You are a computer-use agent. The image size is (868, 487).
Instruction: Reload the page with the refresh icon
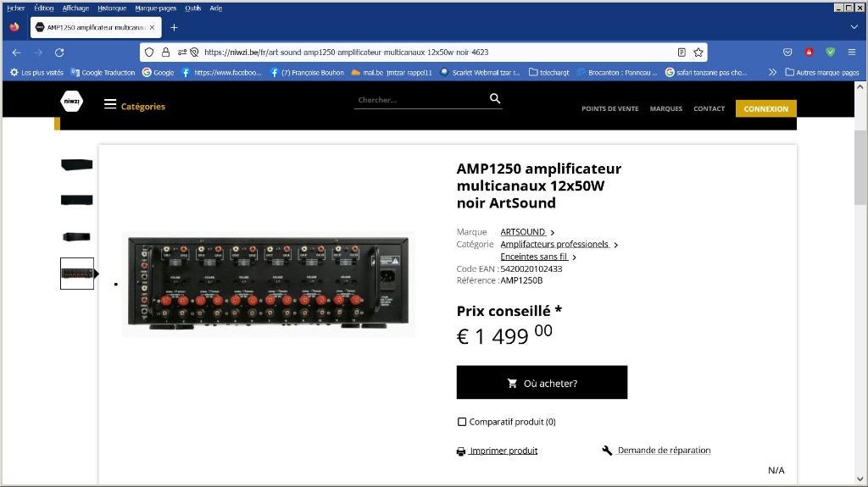pos(59,53)
